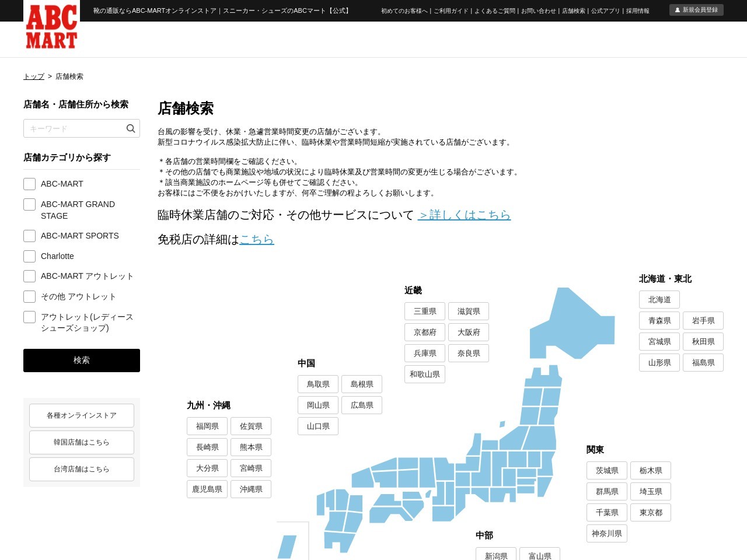Open お問い合わせ header link

click(539, 11)
